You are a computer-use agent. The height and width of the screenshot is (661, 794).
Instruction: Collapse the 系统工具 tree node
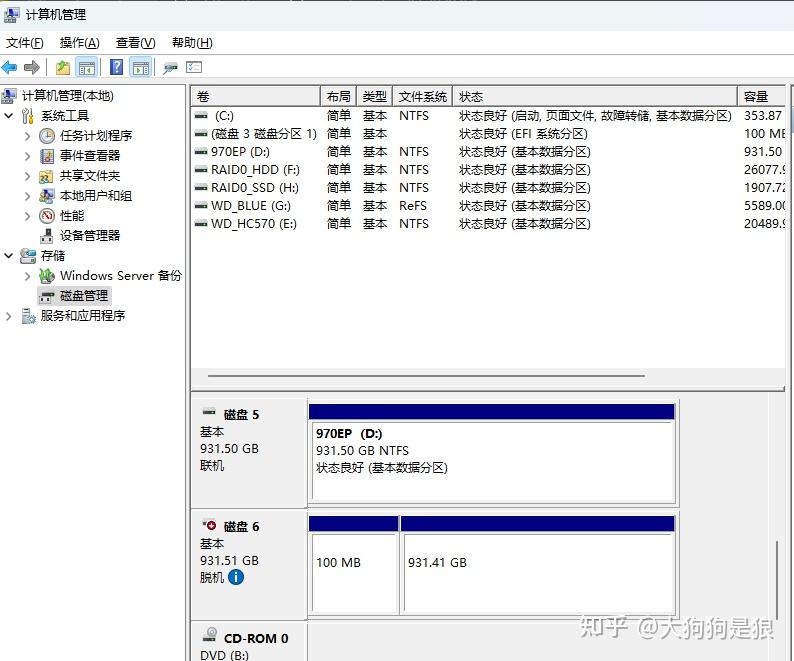[9, 115]
